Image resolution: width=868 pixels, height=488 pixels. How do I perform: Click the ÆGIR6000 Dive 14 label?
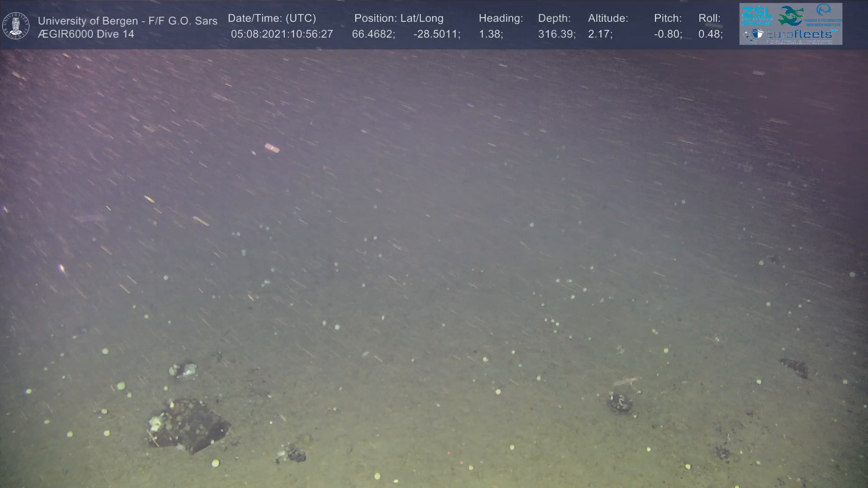tap(86, 34)
